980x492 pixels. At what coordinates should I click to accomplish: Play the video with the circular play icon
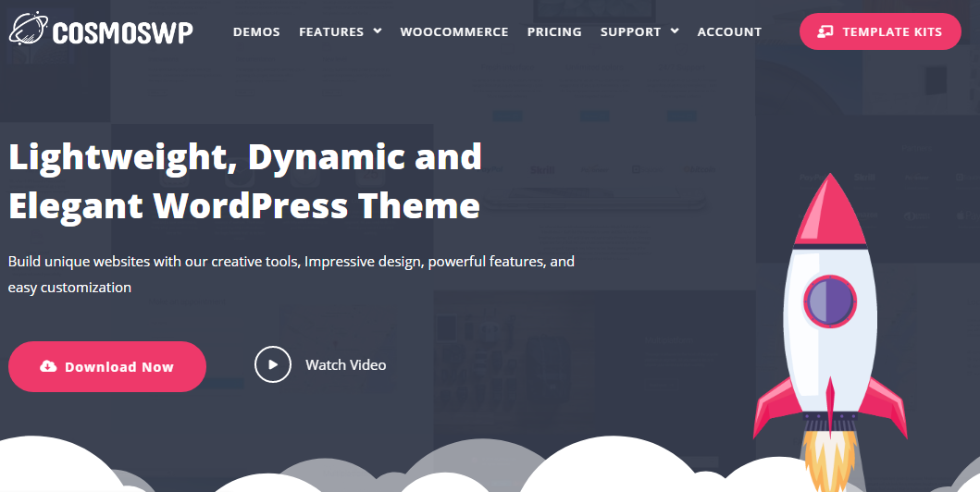(x=273, y=364)
